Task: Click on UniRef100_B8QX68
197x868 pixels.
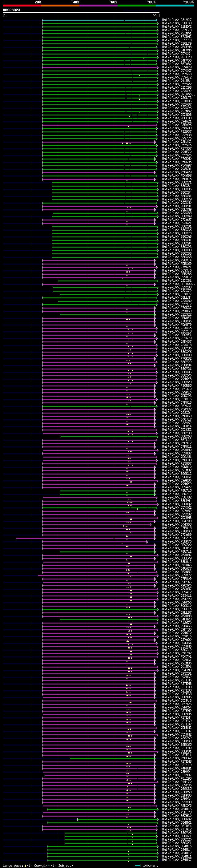Action: (177, 436)
